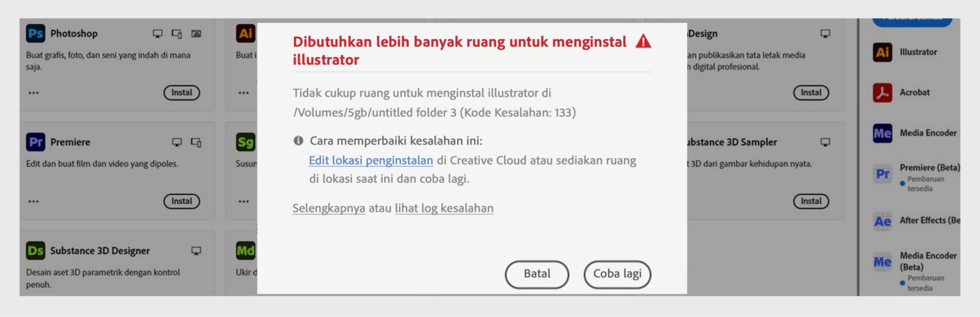Open Illustrator icon in right sidebar
980x317 pixels.
pos(883,52)
